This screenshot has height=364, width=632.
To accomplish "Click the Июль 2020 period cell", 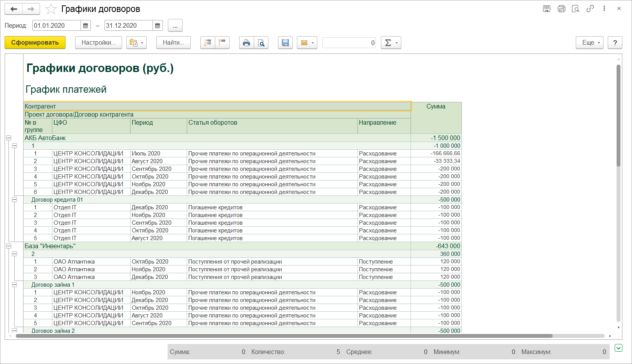I will (x=159, y=153).
